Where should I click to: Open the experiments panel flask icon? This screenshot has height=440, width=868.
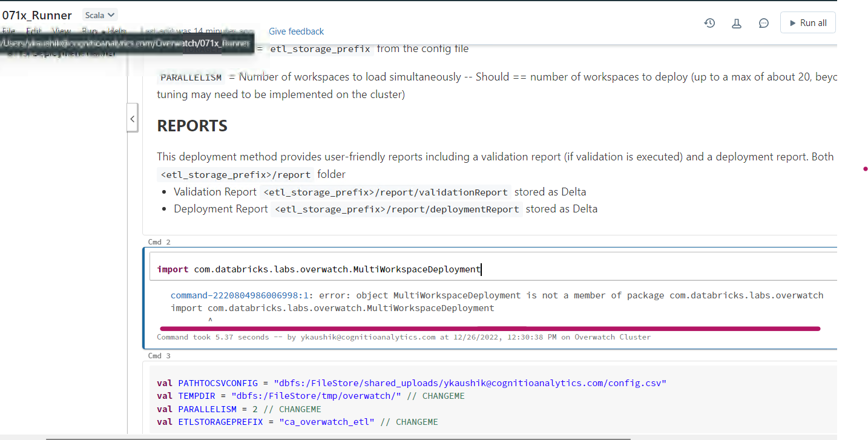(x=736, y=22)
